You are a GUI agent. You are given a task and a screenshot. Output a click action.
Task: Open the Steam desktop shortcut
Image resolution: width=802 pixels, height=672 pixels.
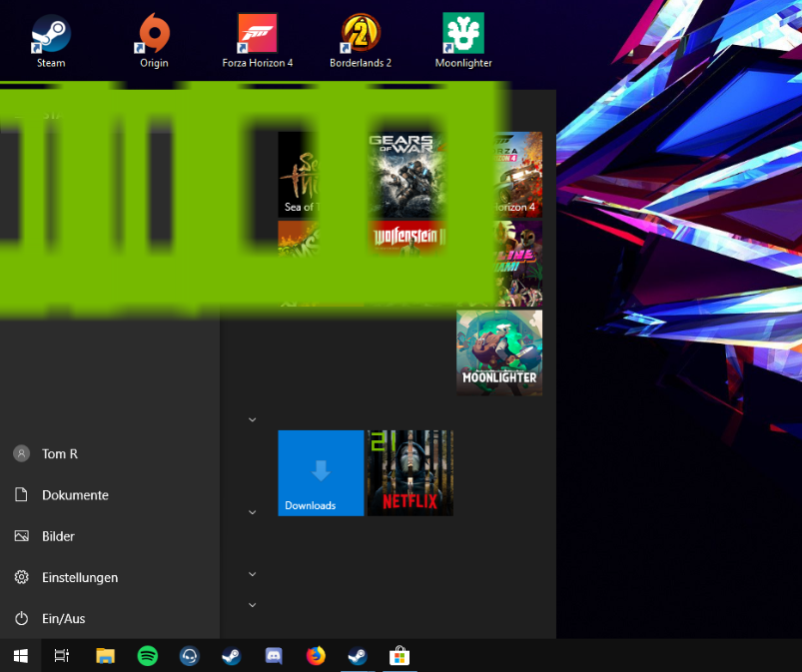tap(51, 41)
